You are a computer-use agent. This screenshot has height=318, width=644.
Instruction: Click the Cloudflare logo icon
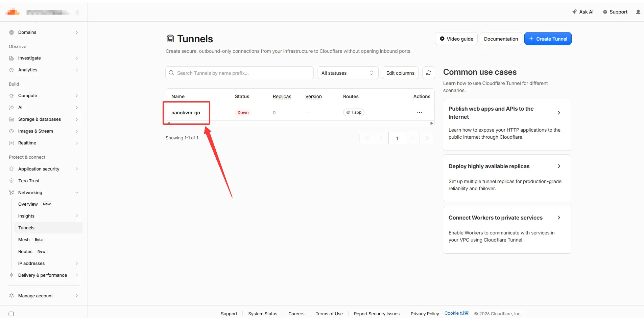(x=13, y=12)
